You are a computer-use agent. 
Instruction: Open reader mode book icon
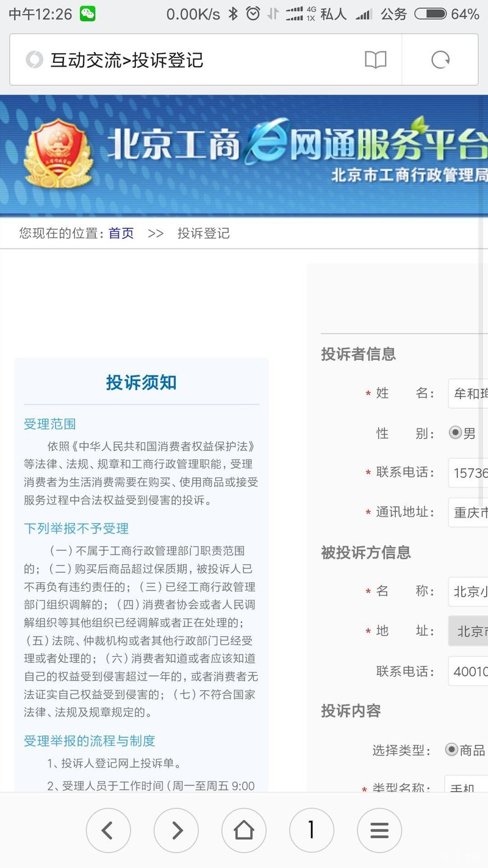pyautogui.click(x=376, y=60)
